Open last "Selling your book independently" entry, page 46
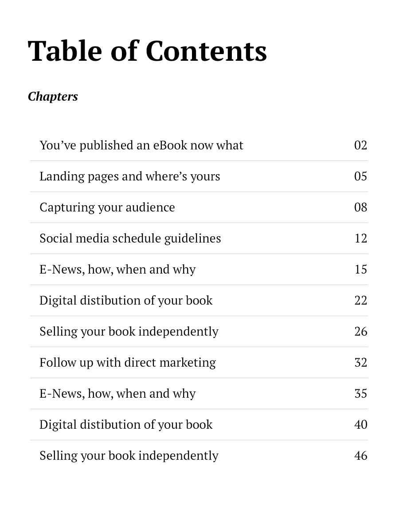 pos(129,456)
